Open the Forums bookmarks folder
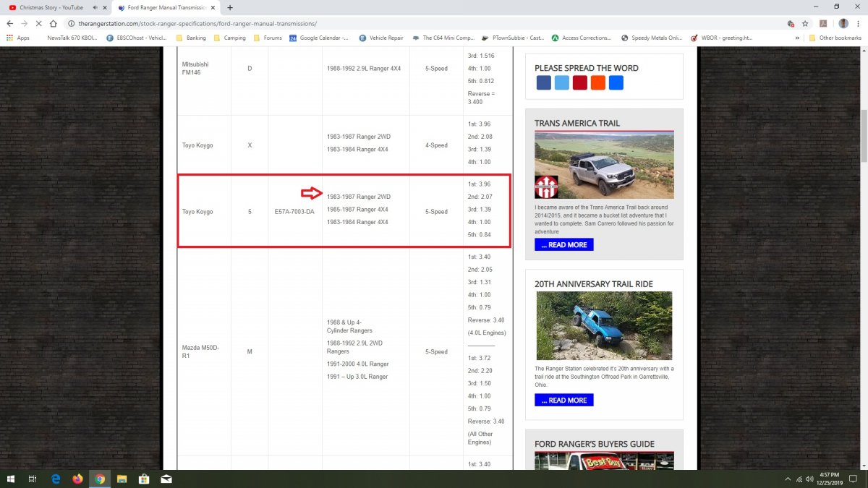Viewport: 868px width, 488px height. click(x=268, y=38)
